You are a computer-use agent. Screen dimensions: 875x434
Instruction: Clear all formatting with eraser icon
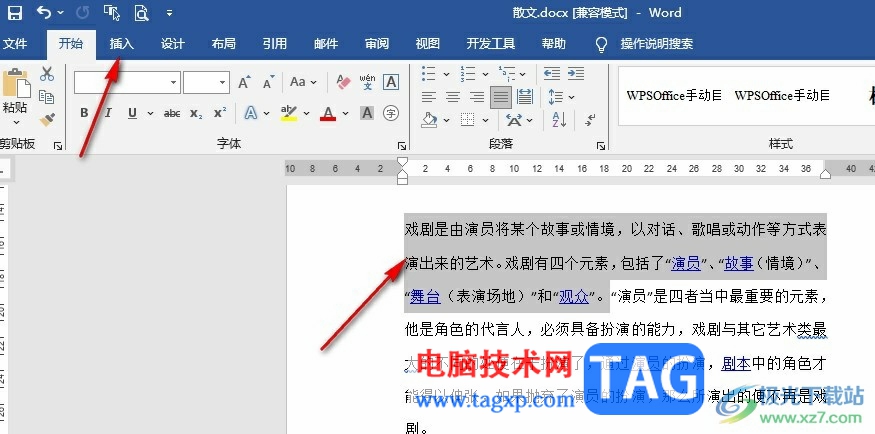[x=344, y=83]
